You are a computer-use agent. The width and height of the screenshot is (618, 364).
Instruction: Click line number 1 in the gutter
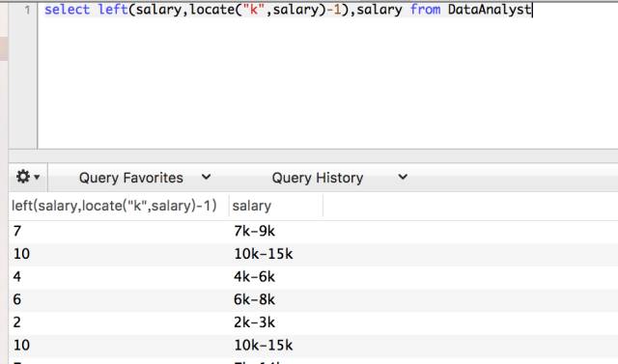click(x=27, y=10)
